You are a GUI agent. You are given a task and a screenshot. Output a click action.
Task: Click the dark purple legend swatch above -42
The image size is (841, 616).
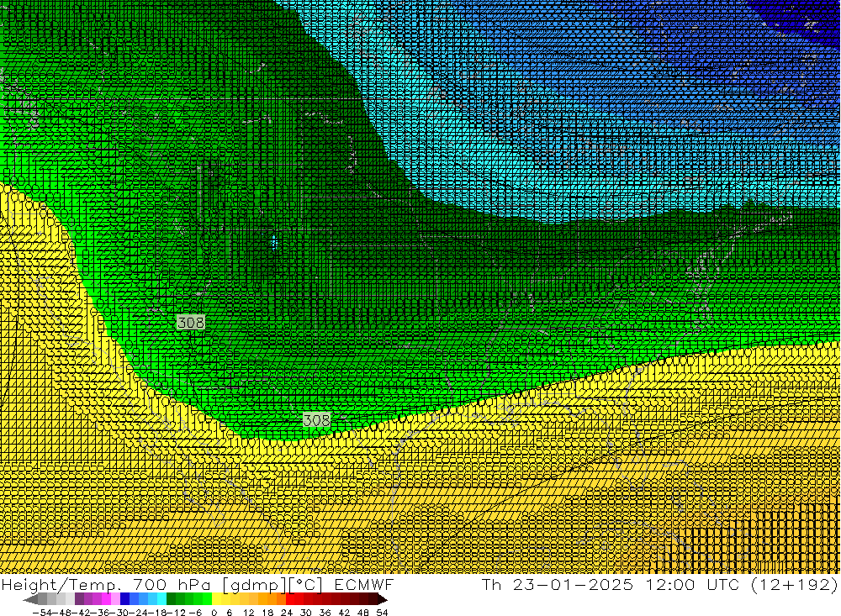pos(79,599)
